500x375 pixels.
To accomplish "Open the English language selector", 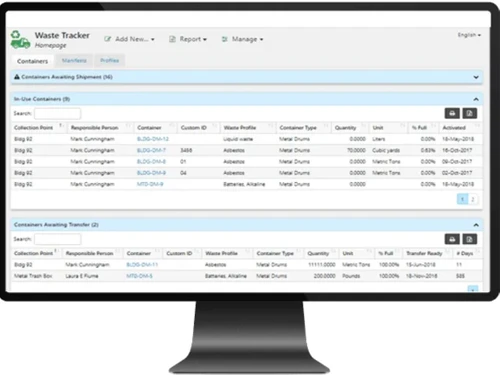I will [469, 35].
